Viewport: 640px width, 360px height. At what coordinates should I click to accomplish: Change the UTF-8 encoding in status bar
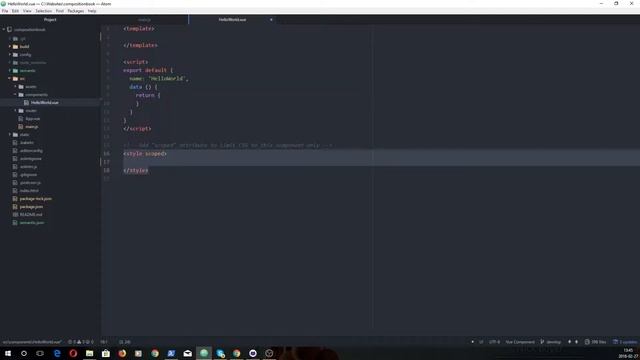click(x=494, y=342)
